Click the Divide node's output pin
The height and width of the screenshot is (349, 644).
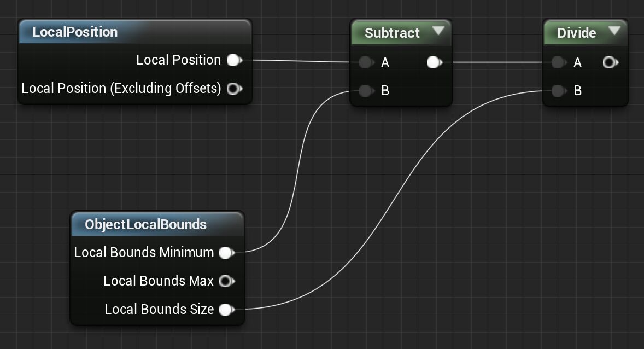click(x=610, y=62)
